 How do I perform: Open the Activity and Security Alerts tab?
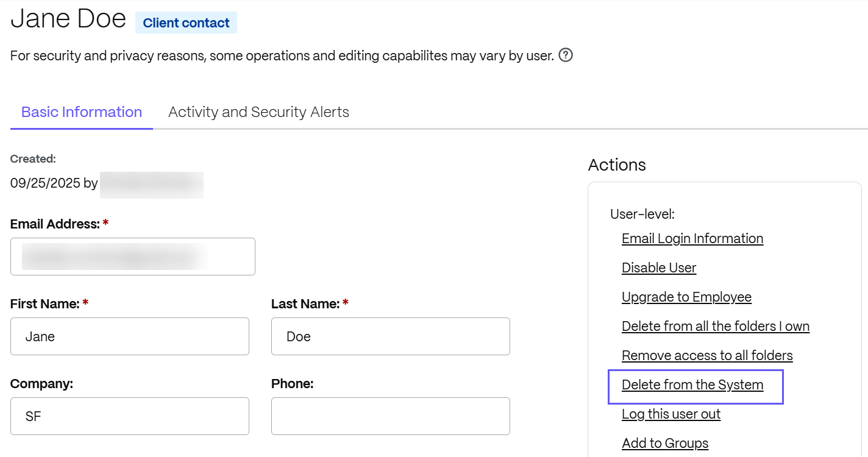click(x=258, y=112)
